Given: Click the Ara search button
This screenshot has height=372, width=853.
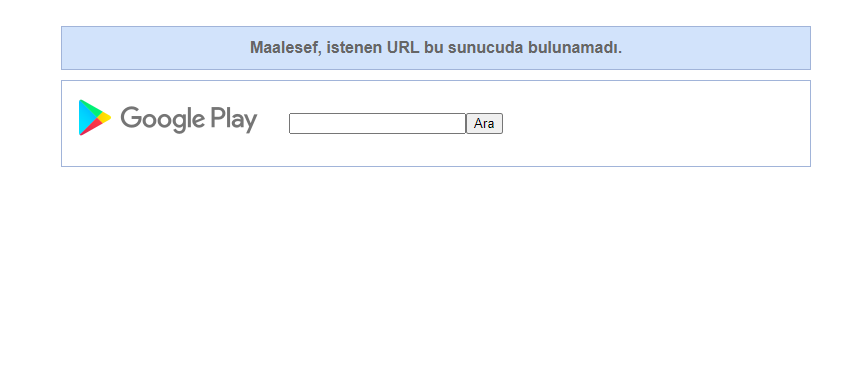Looking at the screenshot, I should tap(484, 123).
